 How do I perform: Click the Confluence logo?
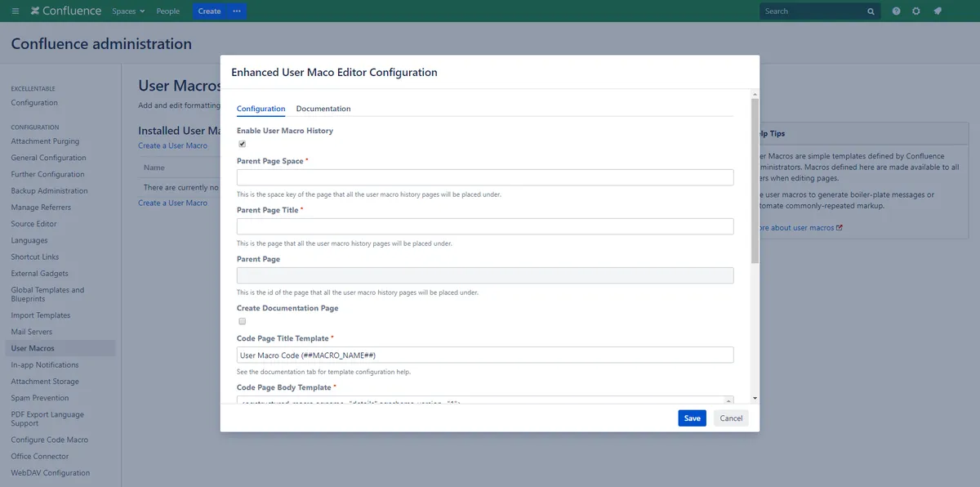[x=66, y=11]
